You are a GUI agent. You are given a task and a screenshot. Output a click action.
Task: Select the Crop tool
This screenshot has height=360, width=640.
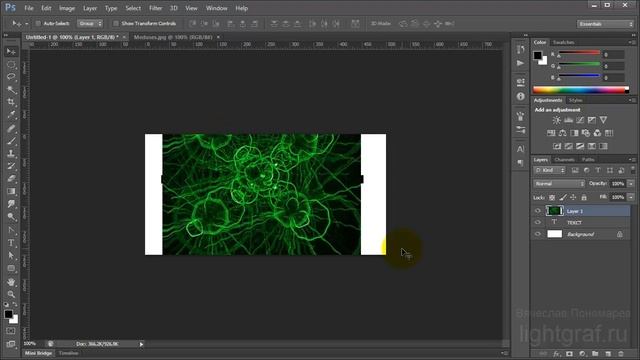tap(11, 102)
